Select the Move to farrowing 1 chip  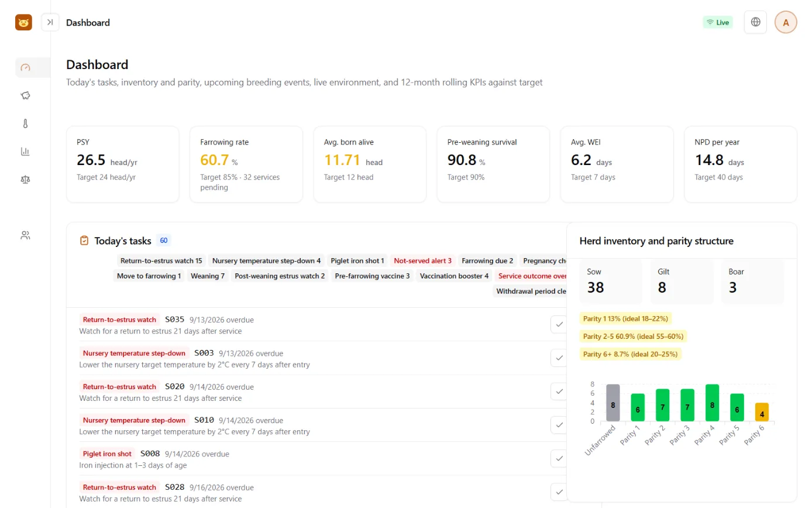149,276
